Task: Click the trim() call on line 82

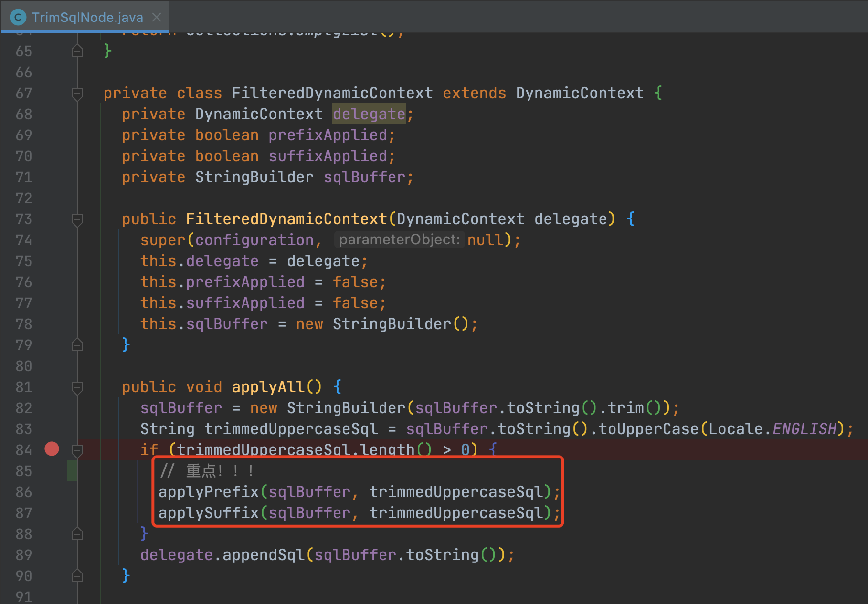Action: click(x=635, y=408)
